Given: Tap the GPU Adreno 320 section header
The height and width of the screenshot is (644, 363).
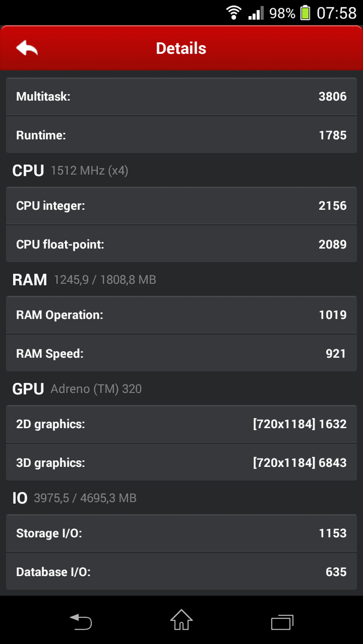Looking at the screenshot, I should point(77,389).
